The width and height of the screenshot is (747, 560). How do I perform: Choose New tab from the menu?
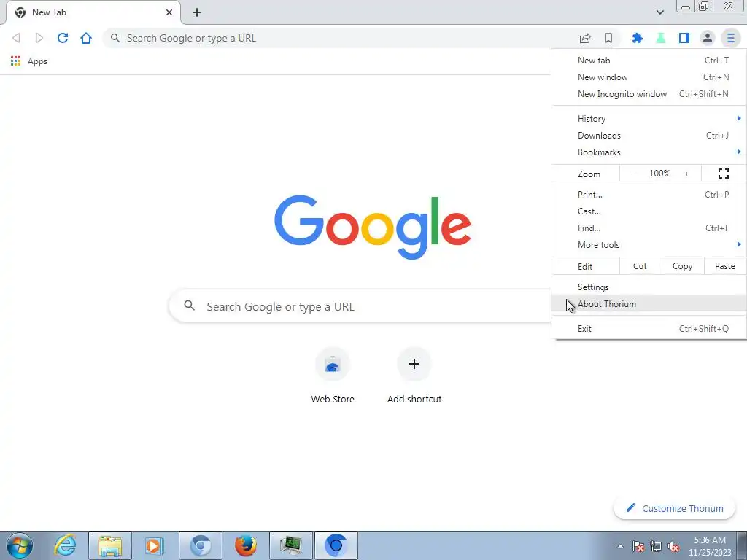(649, 61)
